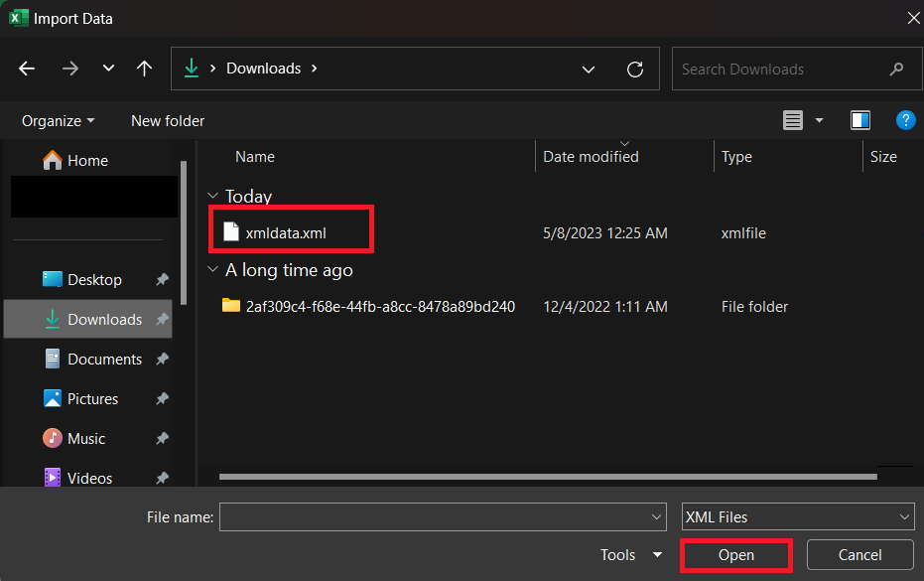Click the Open button
This screenshot has width=924, height=581.
pyautogui.click(x=736, y=555)
